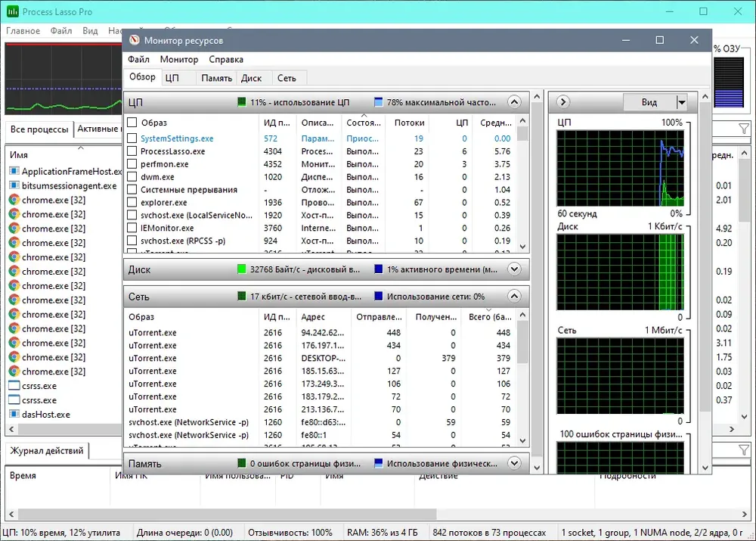756x541 pixels.
Task: Open the Монитор menu
Action: (179, 59)
